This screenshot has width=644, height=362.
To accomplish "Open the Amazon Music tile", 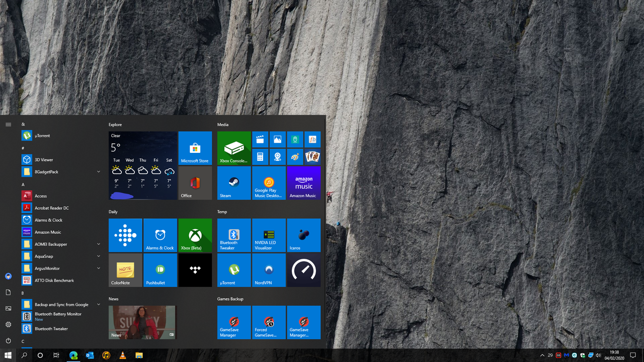I will click(x=304, y=183).
